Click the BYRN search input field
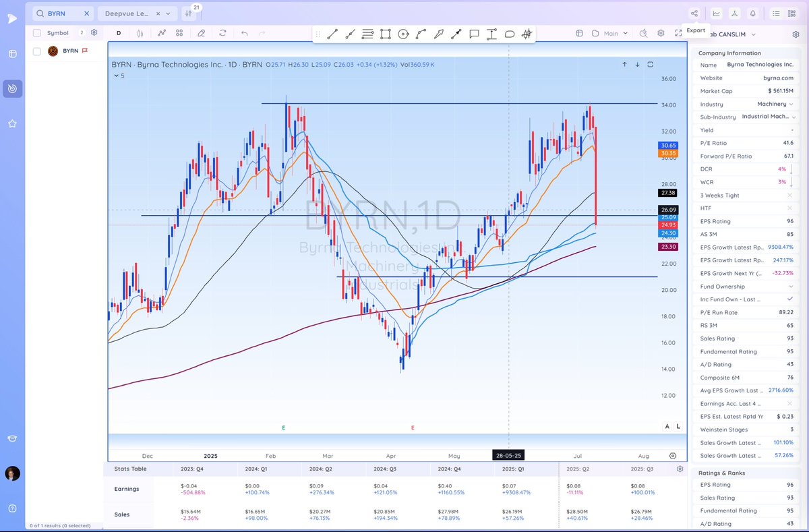Screen dimensions: 809x532 63,13
